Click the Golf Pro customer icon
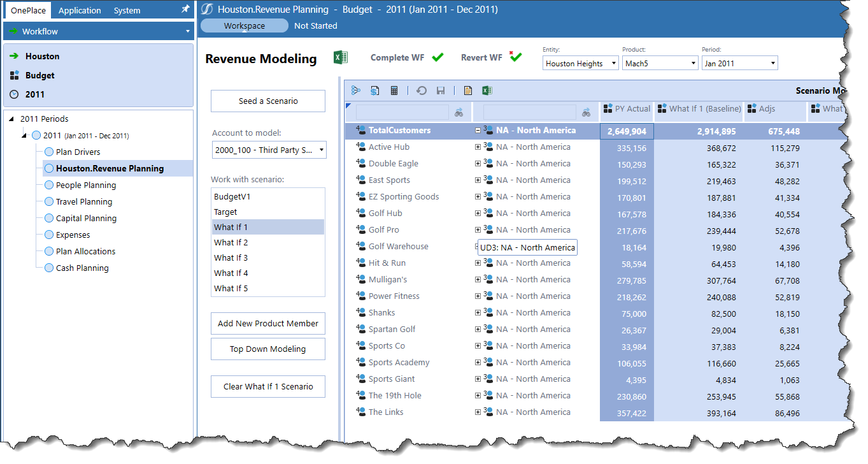Screen dimensions: 868x464 pyautogui.click(x=361, y=229)
